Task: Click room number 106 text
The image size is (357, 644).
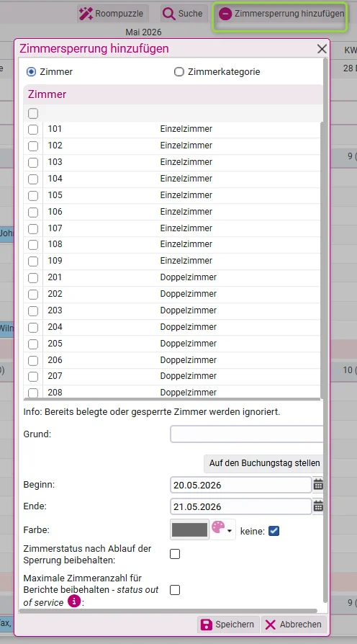Action: [x=55, y=212]
